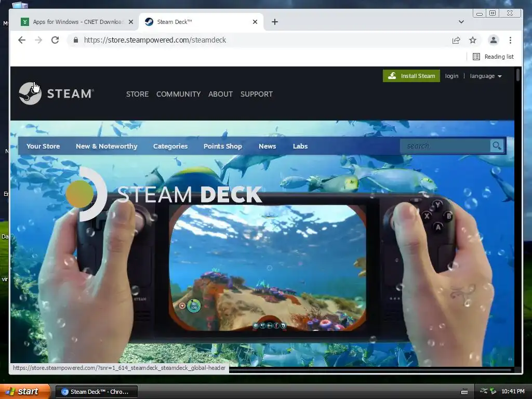Bookmark this page with the star icon

coord(473,40)
